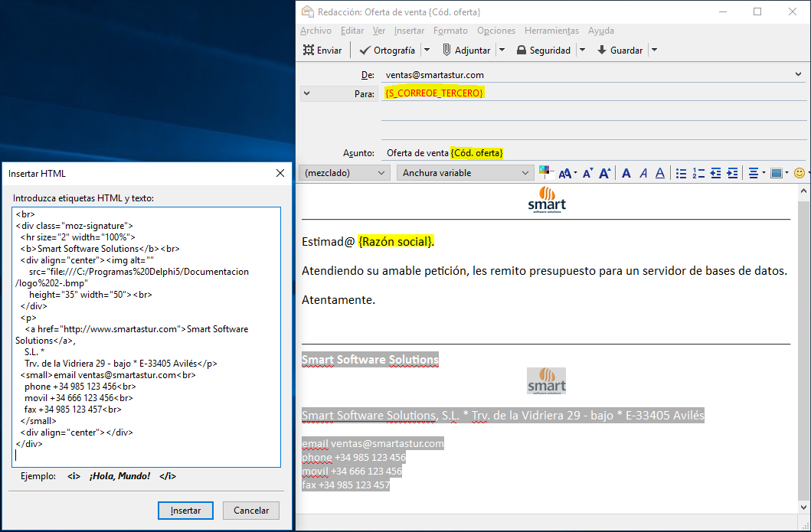Indent the text
The image size is (811, 532).
[732, 173]
